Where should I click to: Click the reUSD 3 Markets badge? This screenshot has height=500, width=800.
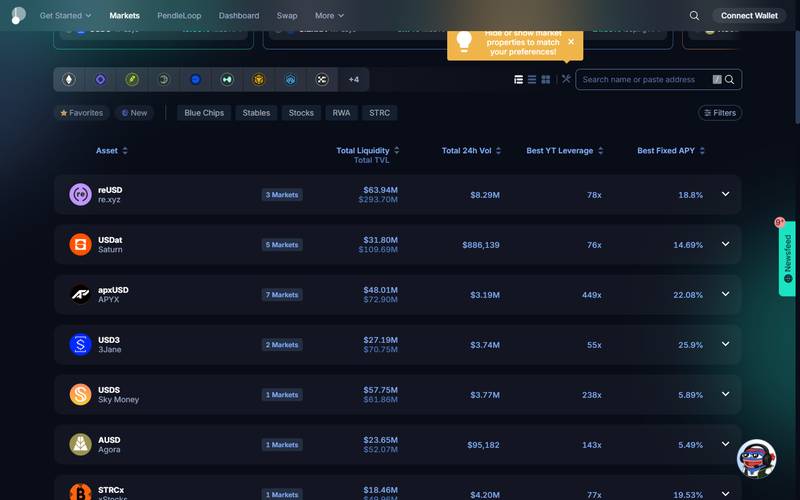pyautogui.click(x=282, y=194)
